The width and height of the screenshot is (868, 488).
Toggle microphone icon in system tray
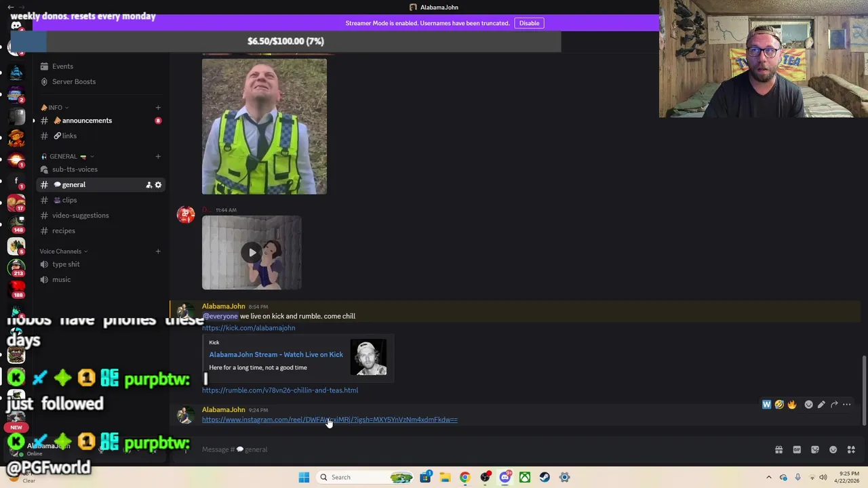(797, 477)
